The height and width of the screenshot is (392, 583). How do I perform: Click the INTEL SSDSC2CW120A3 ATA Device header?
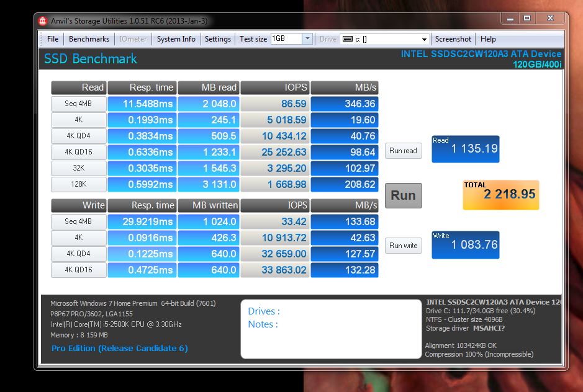[481, 54]
